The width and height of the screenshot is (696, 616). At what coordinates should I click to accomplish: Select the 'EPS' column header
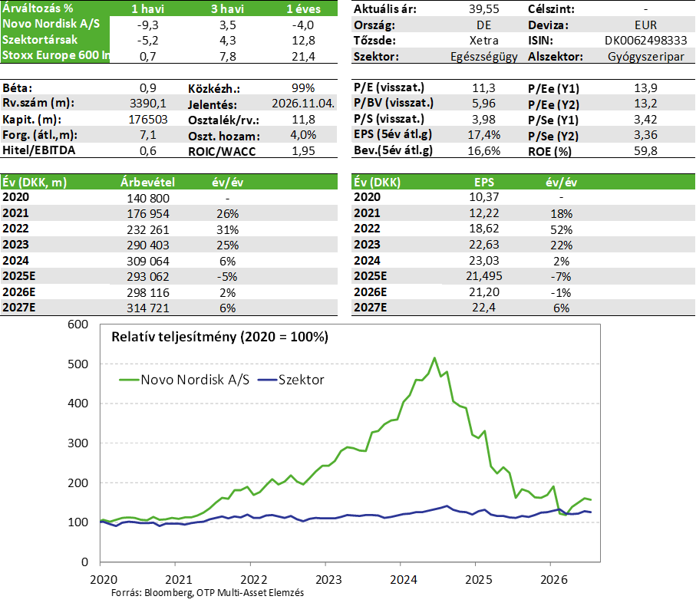coord(484,183)
